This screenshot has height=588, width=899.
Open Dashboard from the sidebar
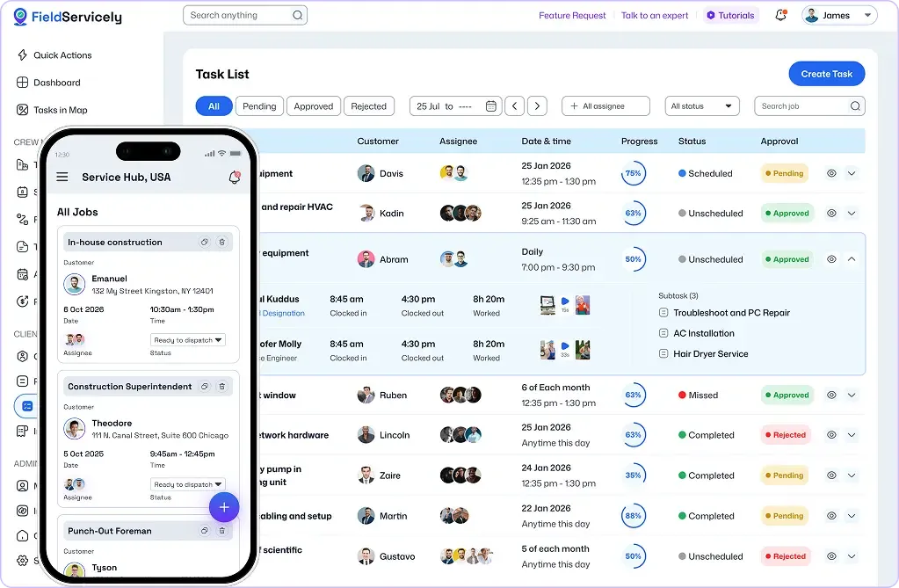[55, 81]
